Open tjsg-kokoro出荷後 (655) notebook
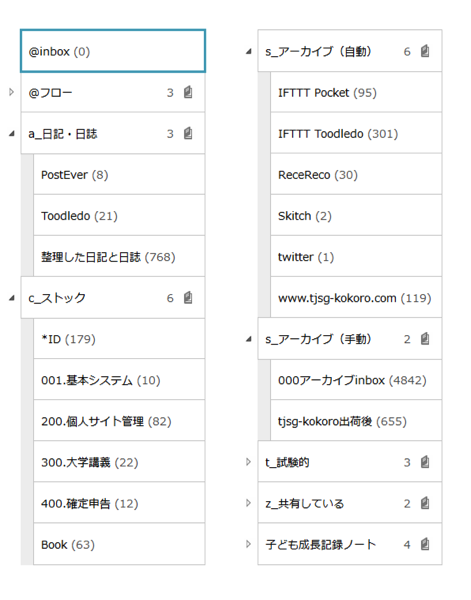Image resolution: width=471 pixels, height=600 pixels. [356, 421]
